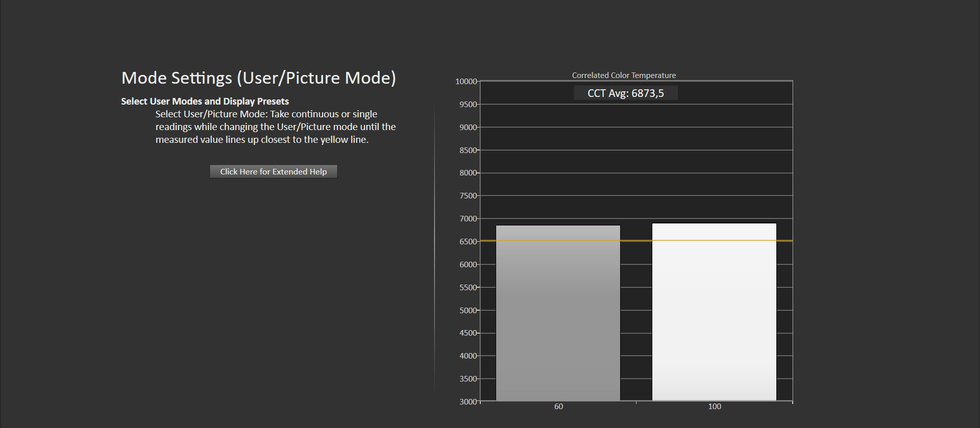
Task: Click the 10000 y-axis label
Action: point(466,82)
